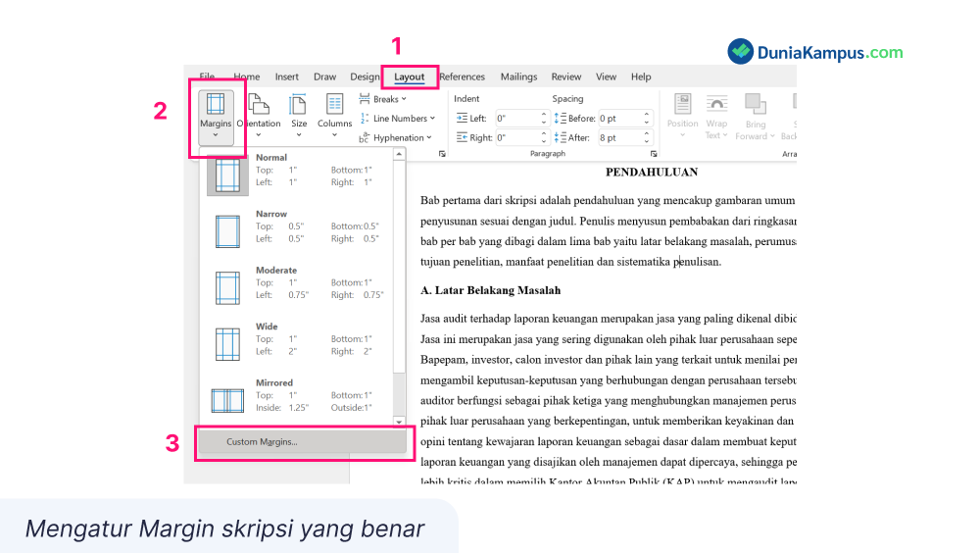Click the Position icon
This screenshot has width=980, height=553.
click(x=682, y=105)
